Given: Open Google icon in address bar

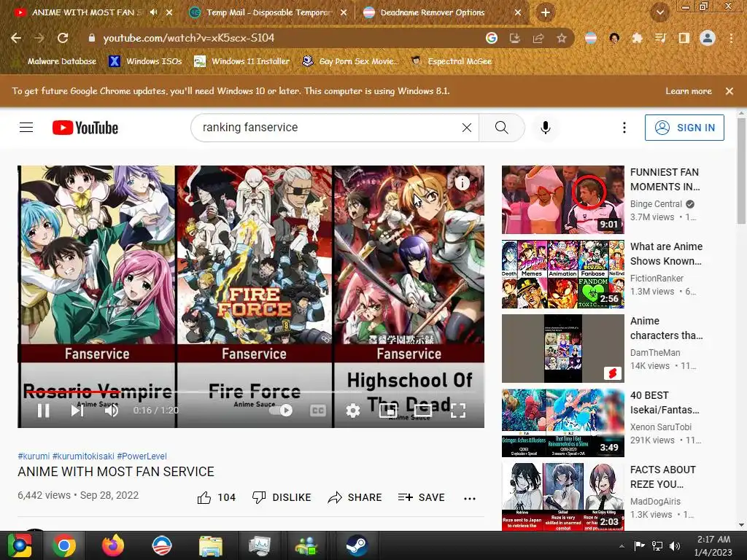Looking at the screenshot, I should tap(492, 38).
